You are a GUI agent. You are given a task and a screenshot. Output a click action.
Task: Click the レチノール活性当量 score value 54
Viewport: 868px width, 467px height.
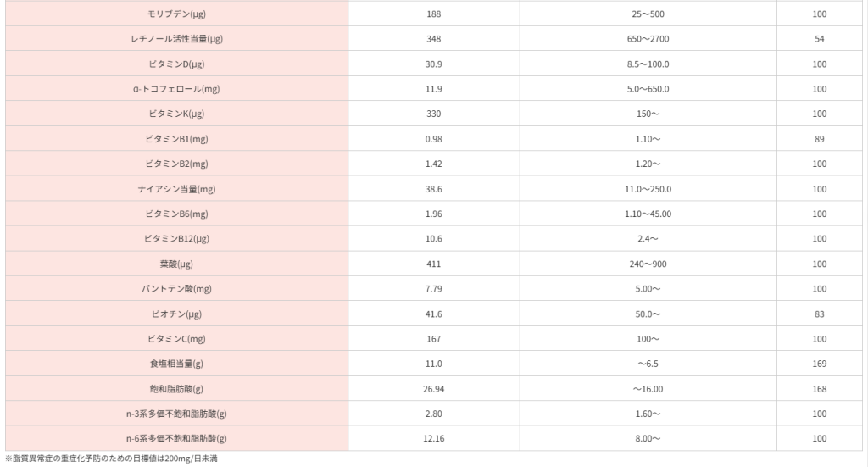pos(819,39)
